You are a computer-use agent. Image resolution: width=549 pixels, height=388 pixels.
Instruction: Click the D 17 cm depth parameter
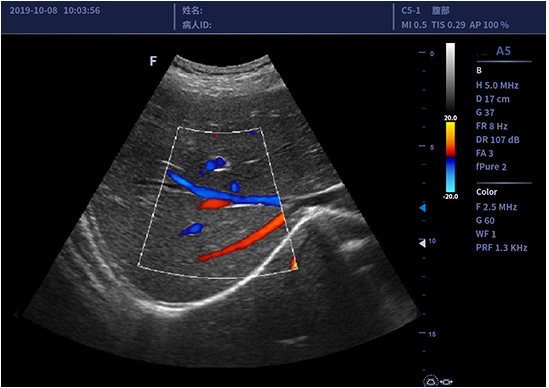click(493, 99)
